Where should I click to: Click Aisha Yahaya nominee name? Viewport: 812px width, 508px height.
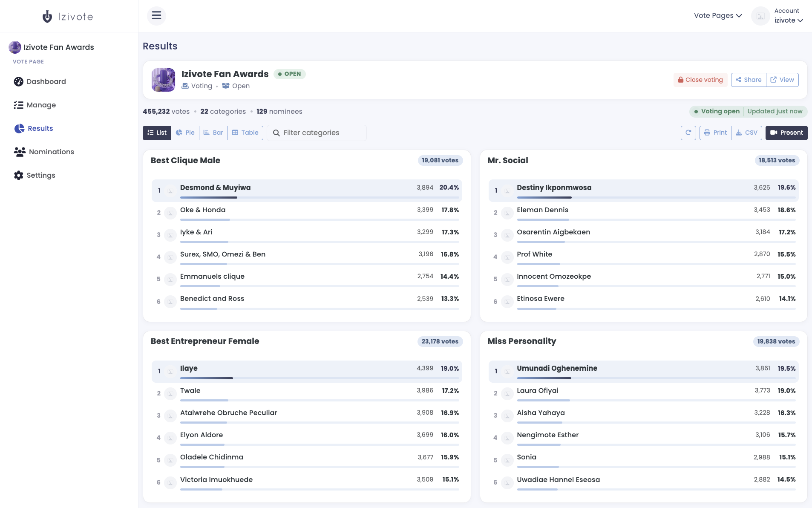[x=540, y=413]
